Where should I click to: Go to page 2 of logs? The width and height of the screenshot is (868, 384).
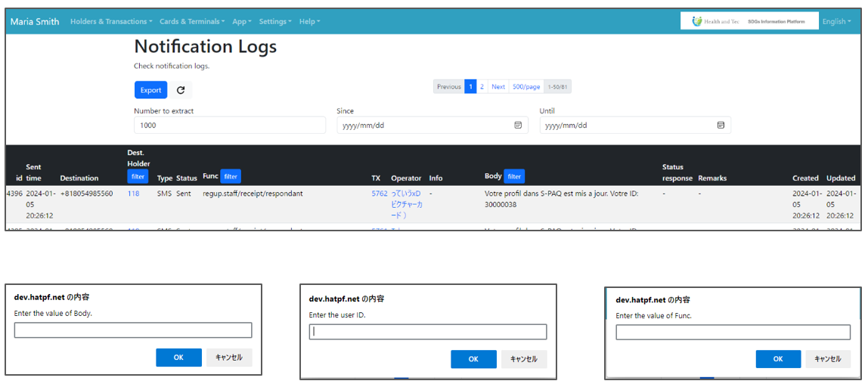click(x=482, y=87)
